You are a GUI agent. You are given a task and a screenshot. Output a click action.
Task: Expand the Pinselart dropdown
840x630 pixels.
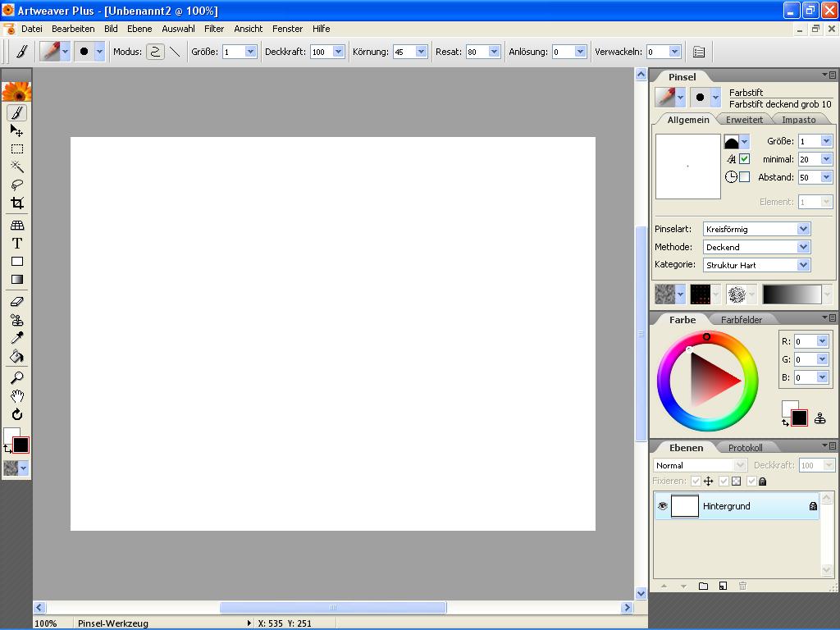point(803,229)
